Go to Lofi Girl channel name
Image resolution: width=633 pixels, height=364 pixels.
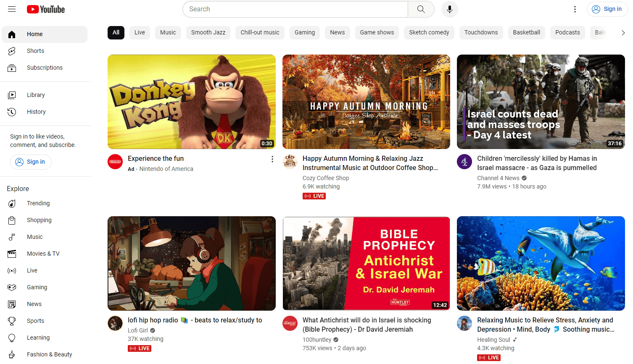click(x=138, y=330)
